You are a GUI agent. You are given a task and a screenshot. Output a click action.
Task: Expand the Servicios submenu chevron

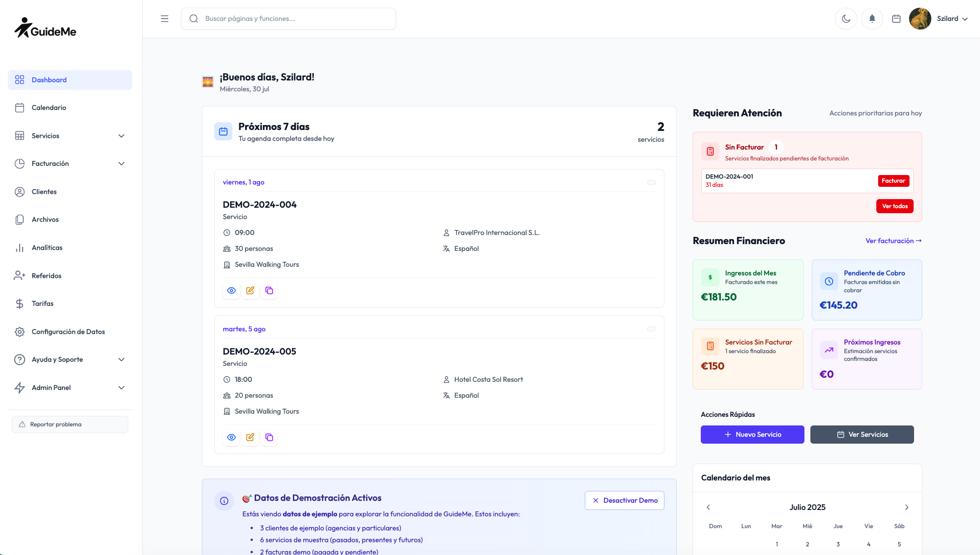tap(121, 136)
